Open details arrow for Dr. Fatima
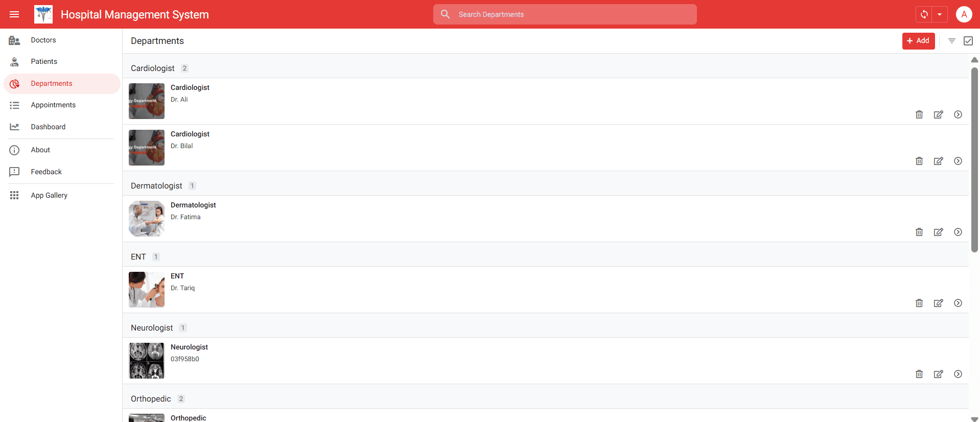 tap(958, 232)
